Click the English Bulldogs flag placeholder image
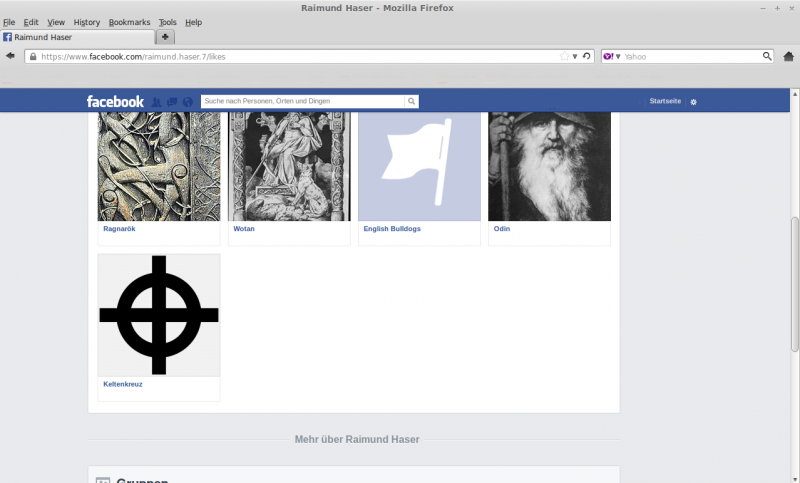The image size is (800, 483). 419,166
